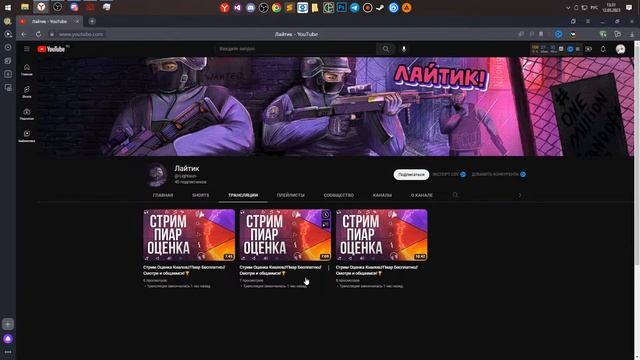Open Alice assistant in browser sidebar

click(x=8, y=339)
